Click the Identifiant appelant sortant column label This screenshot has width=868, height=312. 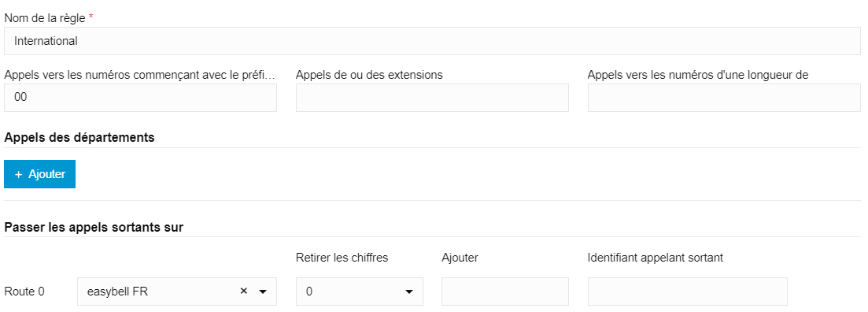[x=656, y=258]
